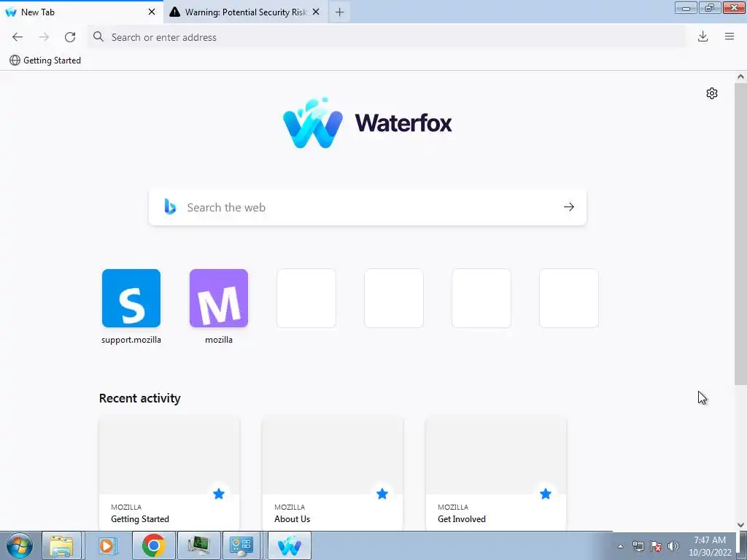This screenshot has height=560, width=747.
Task: Click the scrollbar up arrow
Action: 740,77
